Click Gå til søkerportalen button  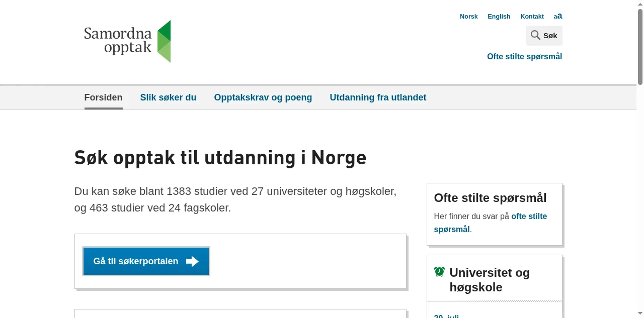point(146,261)
